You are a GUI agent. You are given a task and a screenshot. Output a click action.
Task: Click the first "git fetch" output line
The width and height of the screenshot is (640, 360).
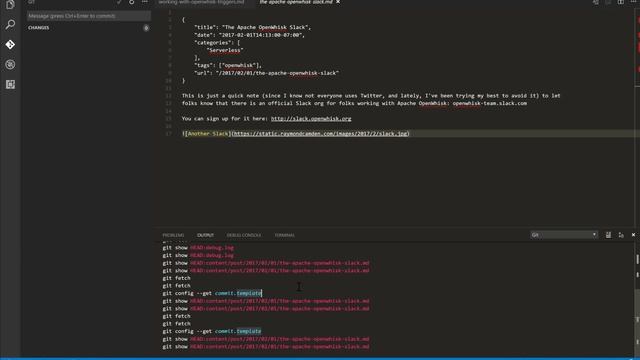coord(176,278)
